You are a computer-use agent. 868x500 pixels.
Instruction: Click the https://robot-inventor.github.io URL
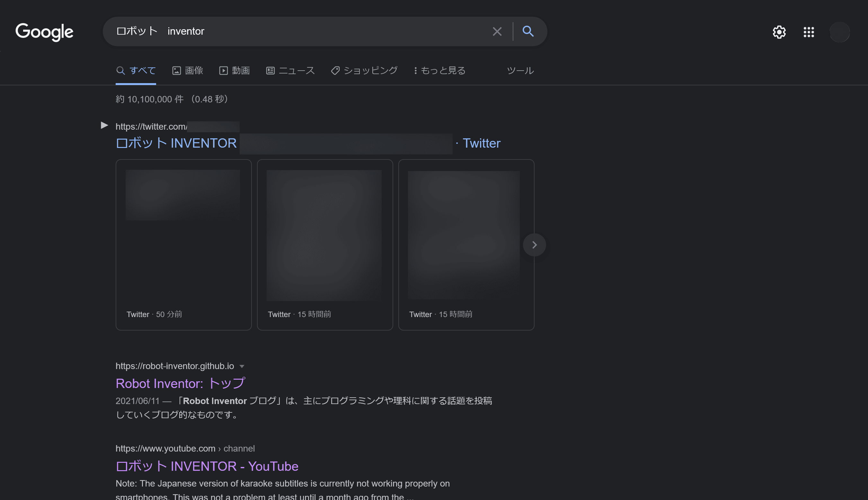coord(175,366)
